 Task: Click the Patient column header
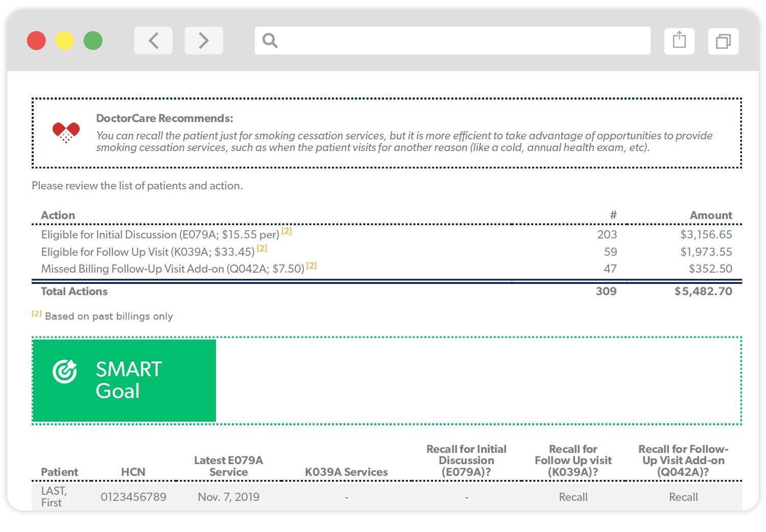point(59,472)
